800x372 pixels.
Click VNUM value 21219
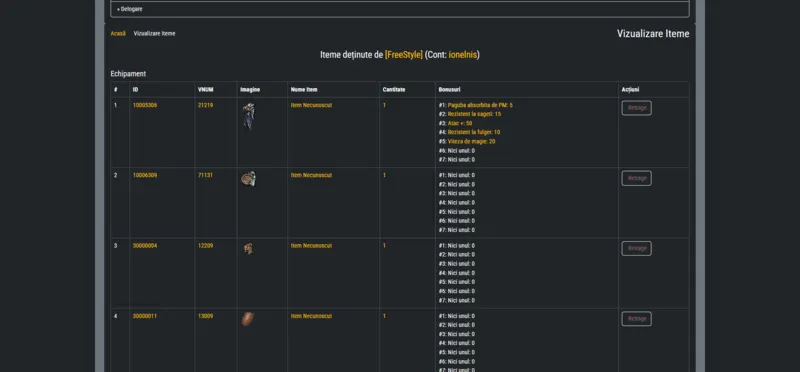(x=206, y=105)
